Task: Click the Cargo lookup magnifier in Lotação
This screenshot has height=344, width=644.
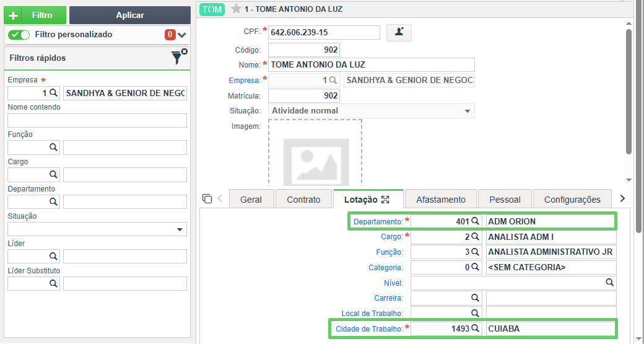Action: point(475,237)
